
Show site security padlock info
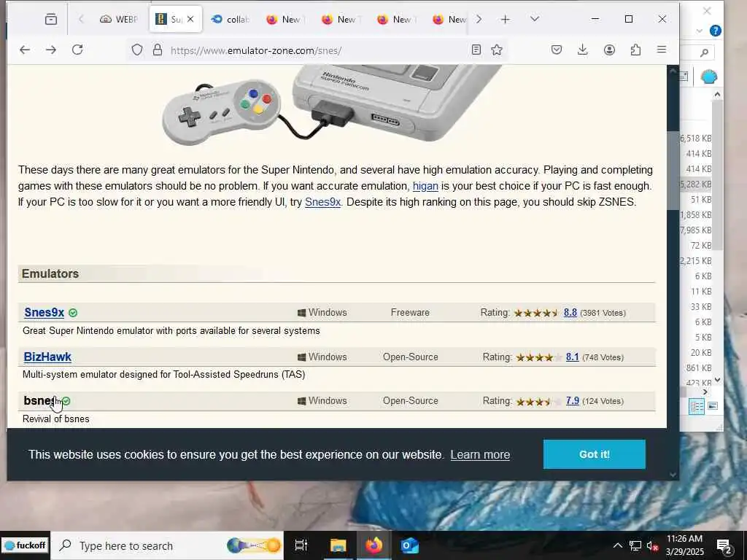158,50
